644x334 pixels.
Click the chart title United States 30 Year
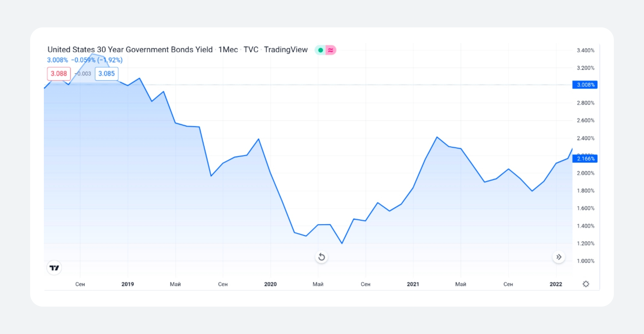[130, 50]
